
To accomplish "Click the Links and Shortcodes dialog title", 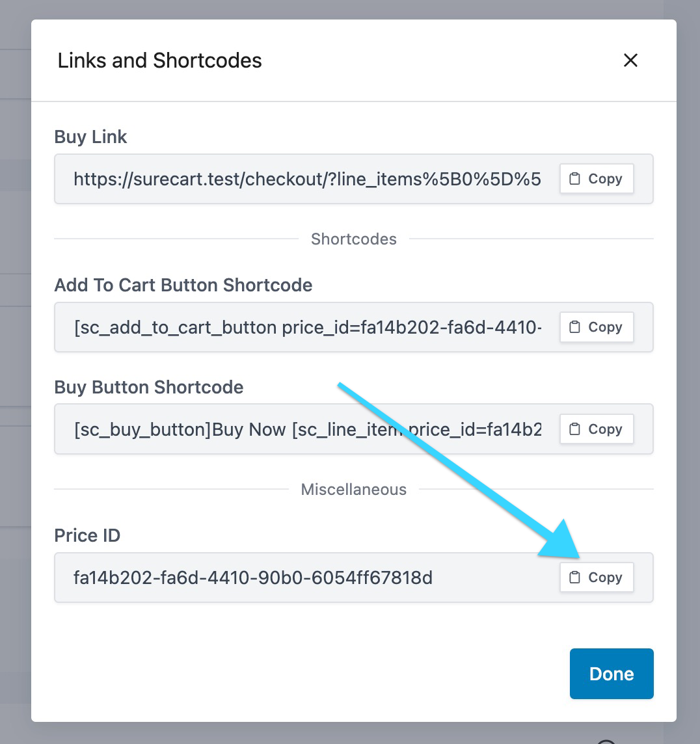I will click(159, 60).
